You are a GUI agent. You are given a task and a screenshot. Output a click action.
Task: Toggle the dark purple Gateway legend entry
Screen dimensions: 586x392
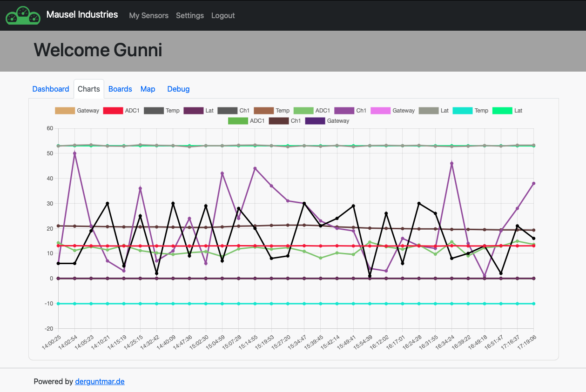[316, 121]
